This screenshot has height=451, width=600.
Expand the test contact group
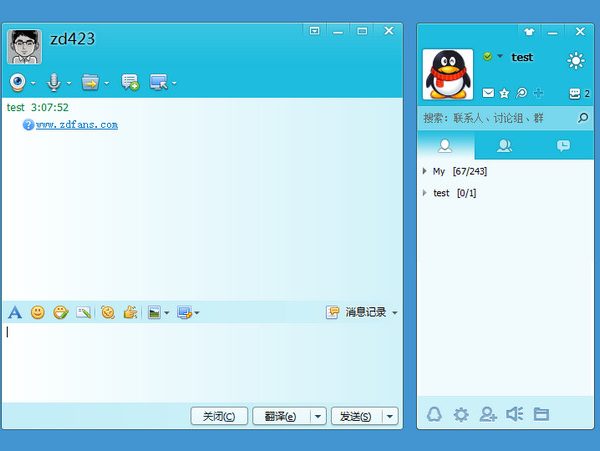(425, 193)
